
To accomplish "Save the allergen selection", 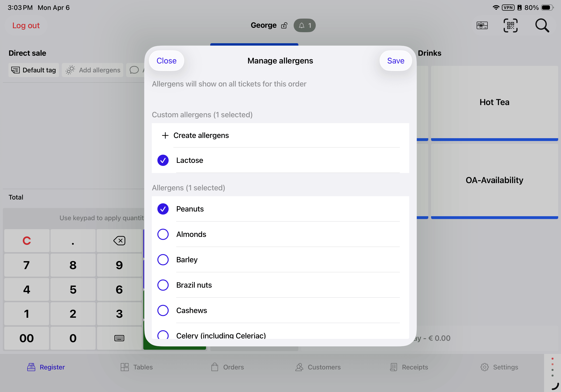I will click(395, 61).
